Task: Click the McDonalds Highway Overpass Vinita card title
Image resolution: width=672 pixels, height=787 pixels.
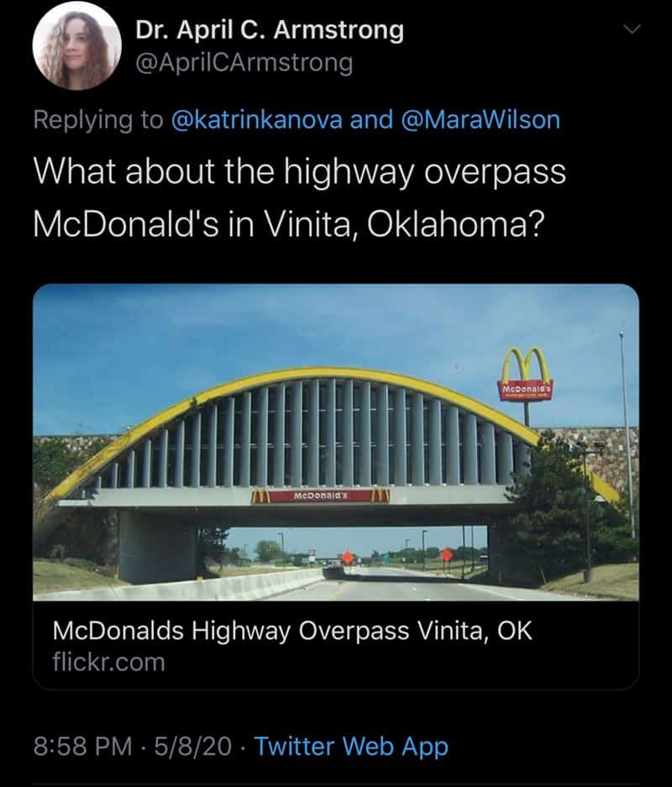Action: [x=292, y=631]
